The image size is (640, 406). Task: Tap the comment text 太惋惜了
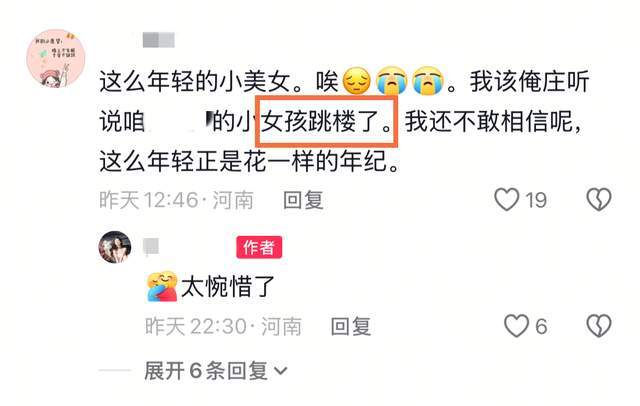(228, 287)
